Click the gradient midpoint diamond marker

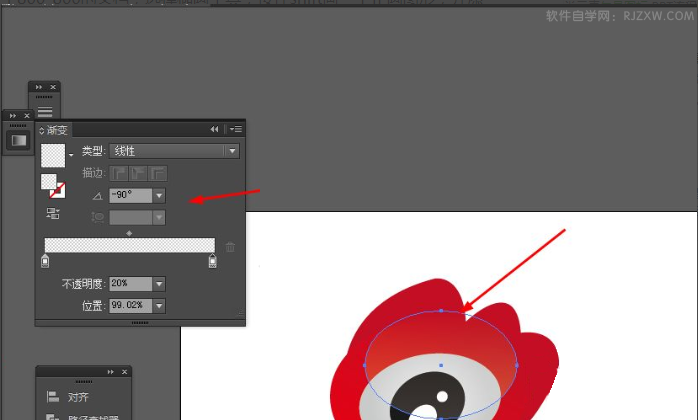[129, 233]
